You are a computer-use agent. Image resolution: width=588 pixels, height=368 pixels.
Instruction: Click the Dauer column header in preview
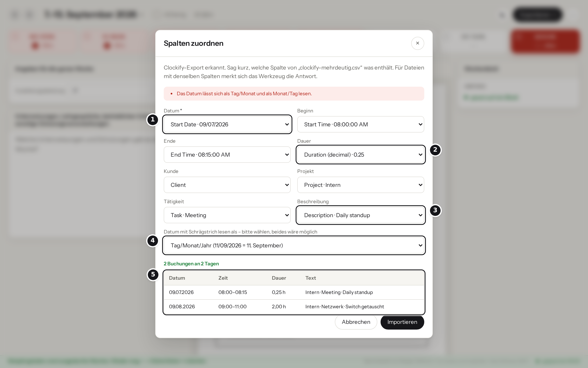tap(279, 278)
